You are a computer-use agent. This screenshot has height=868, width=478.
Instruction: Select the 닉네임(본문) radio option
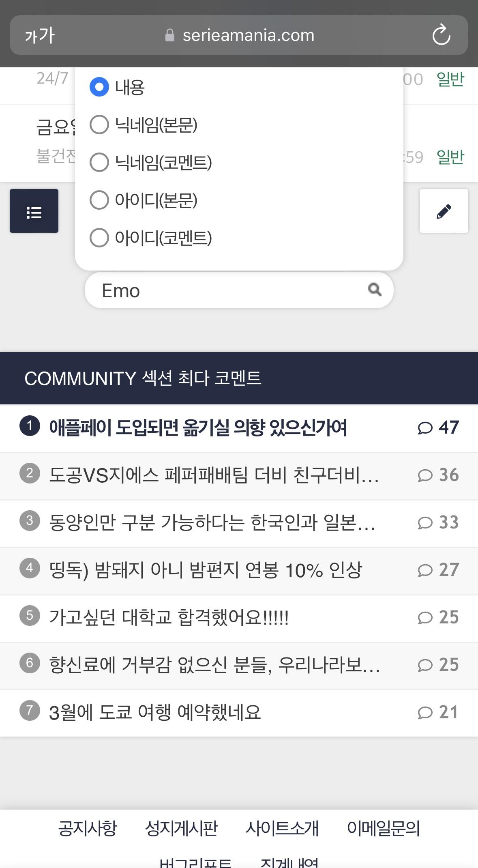point(99,125)
